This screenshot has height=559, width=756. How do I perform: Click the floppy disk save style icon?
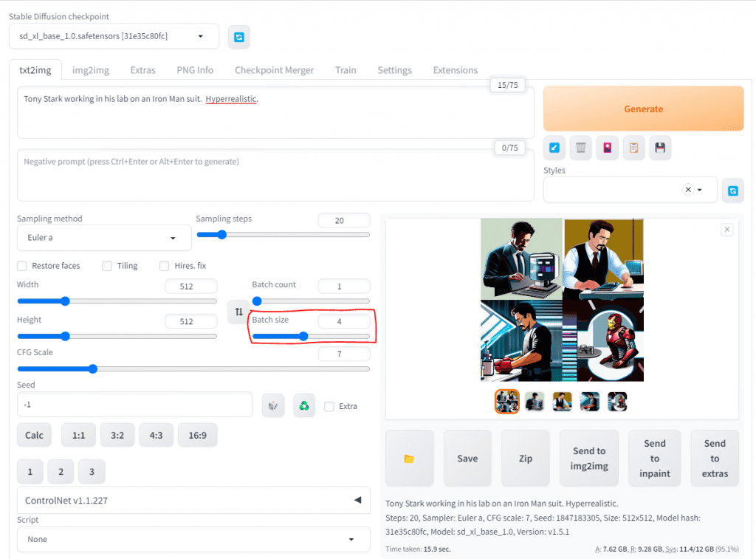[660, 148]
